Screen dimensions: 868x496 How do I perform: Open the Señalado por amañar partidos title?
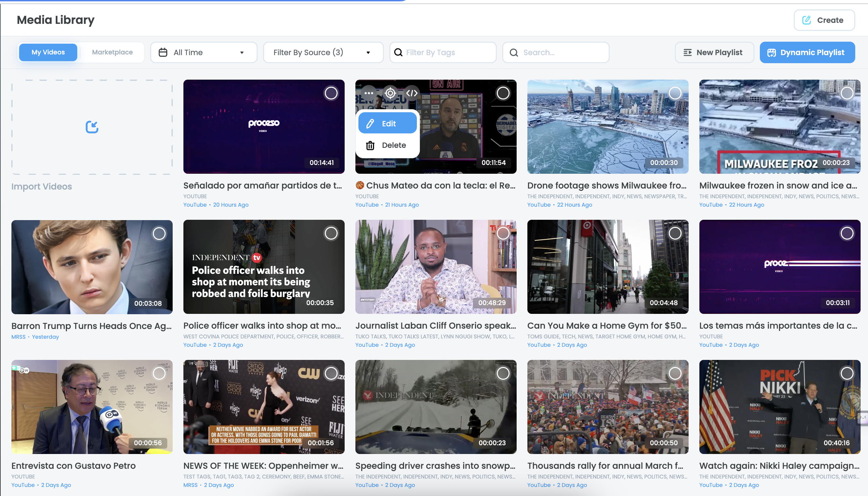click(x=263, y=185)
